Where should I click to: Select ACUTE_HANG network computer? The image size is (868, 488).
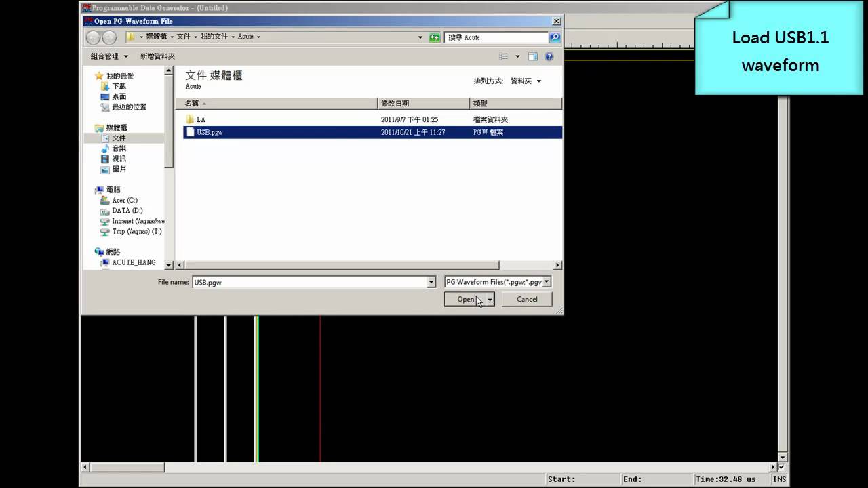click(128, 262)
